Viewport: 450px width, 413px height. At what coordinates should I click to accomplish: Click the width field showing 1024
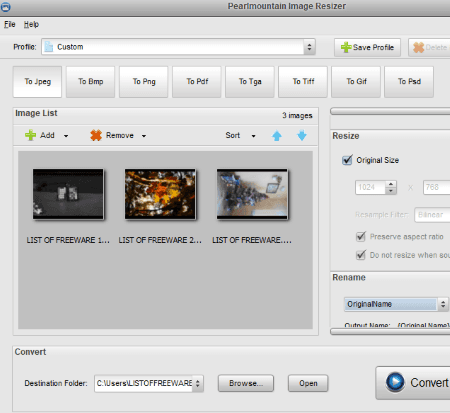click(370, 187)
